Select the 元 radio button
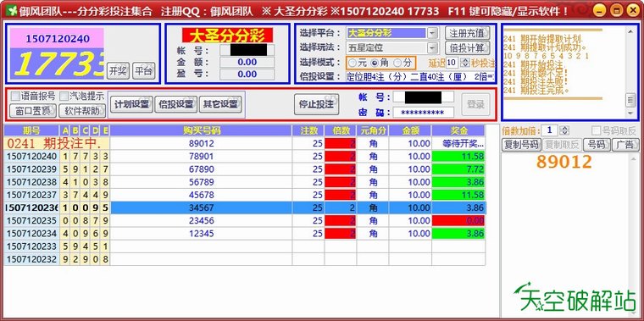The image size is (644, 321). 353,64
